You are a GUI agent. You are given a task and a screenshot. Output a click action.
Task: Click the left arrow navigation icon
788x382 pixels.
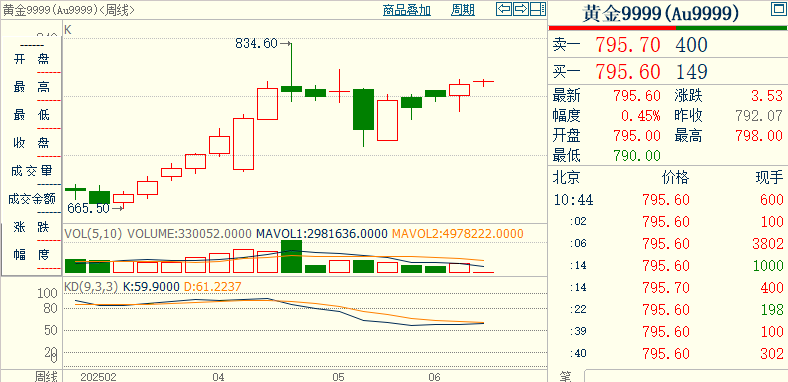[504, 9]
